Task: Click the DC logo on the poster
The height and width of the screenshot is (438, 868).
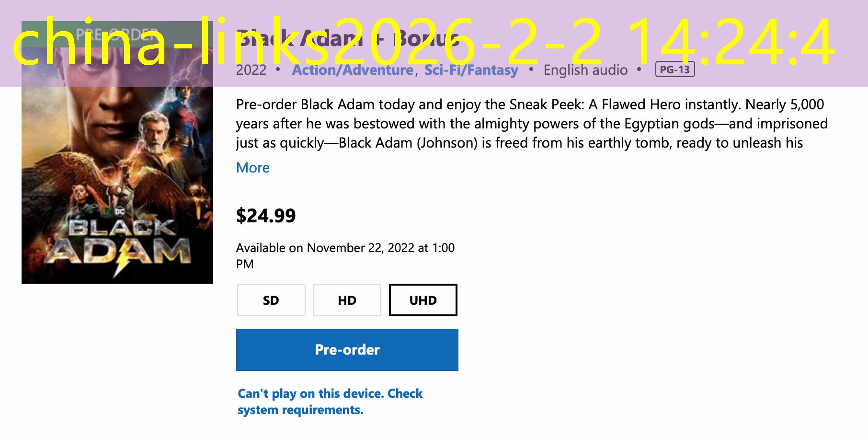Action: 120,211
